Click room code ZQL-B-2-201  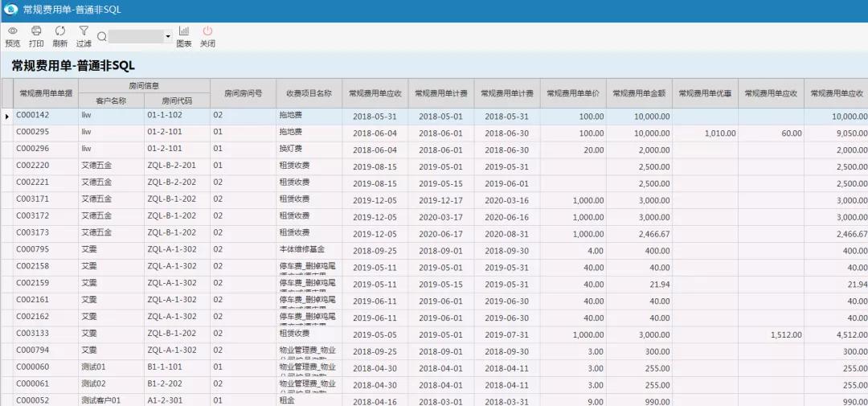coord(172,165)
